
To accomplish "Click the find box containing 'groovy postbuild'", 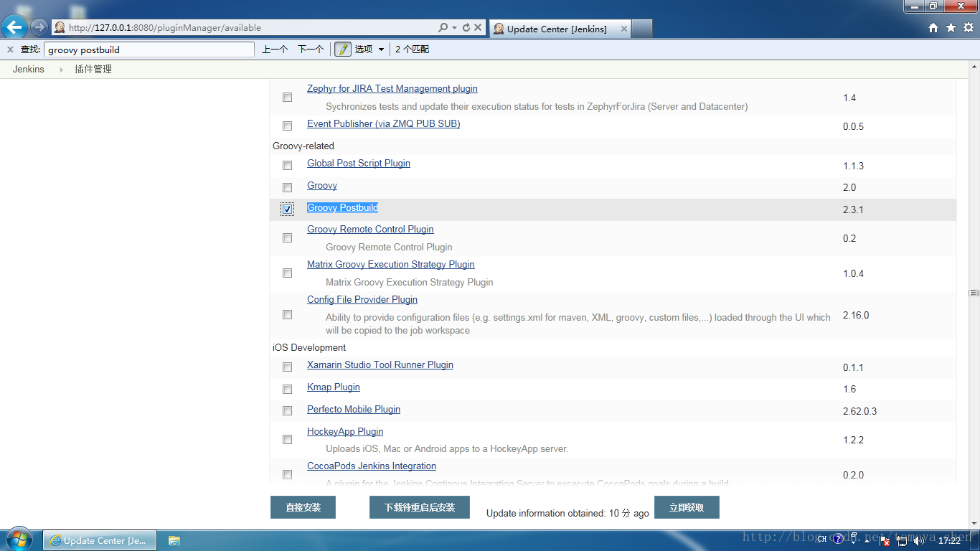I will (149, 50).
